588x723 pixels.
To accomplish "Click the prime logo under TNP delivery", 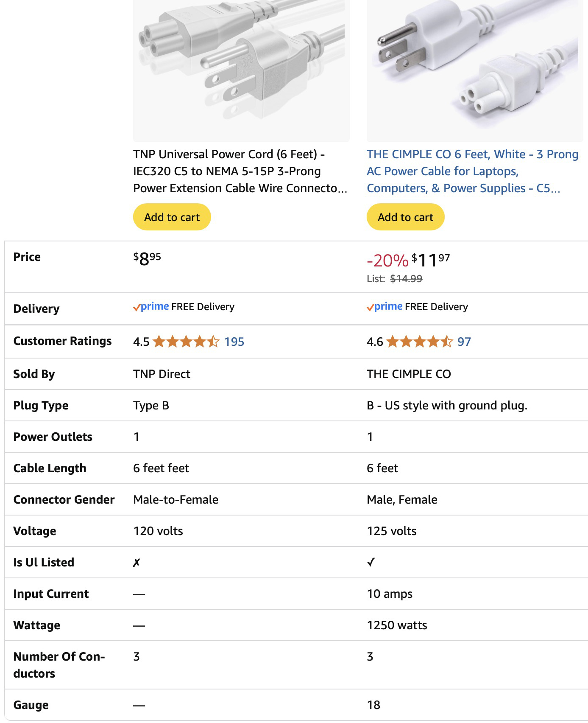I will [151, 307].
